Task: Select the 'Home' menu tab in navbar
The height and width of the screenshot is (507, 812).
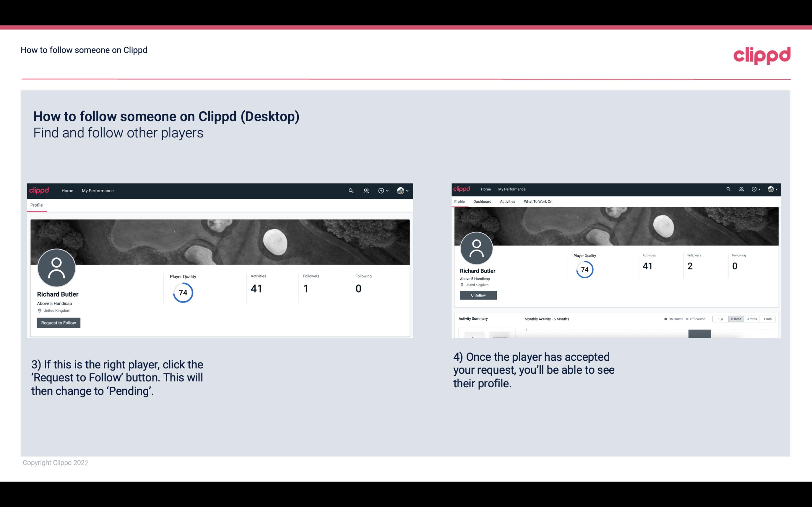Action: [x=67, y=190]
